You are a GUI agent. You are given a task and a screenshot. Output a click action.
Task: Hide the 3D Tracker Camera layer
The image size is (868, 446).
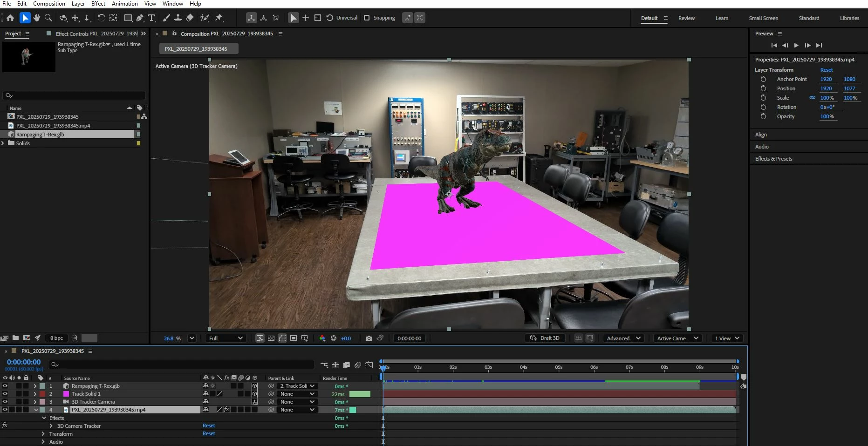pyautogui.click(x=5, y=402)
